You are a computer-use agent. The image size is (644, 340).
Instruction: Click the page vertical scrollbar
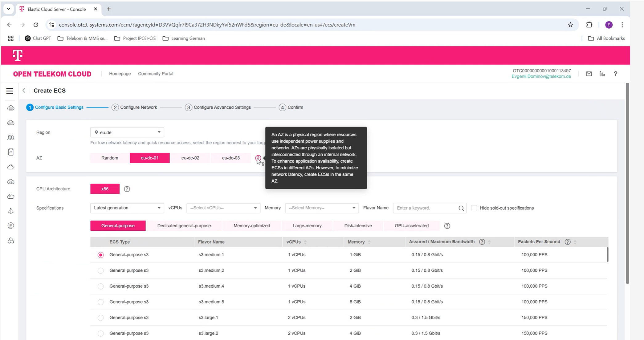[x=627, y=183]
